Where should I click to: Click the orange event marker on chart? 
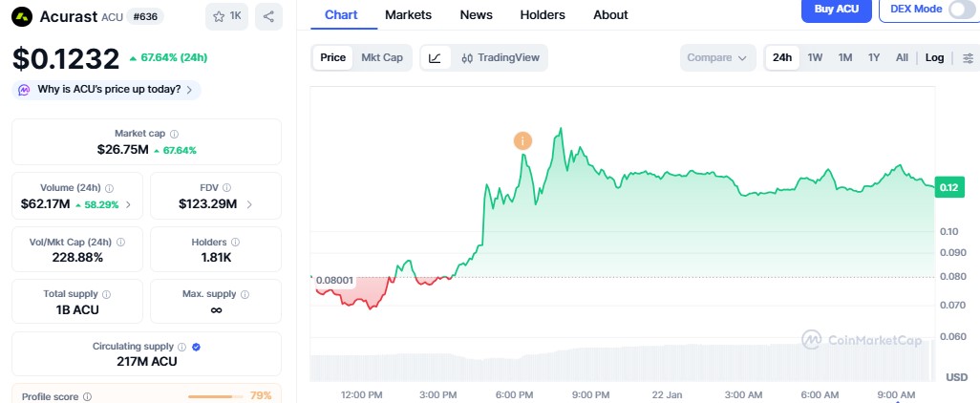click(x=522, y=140)
